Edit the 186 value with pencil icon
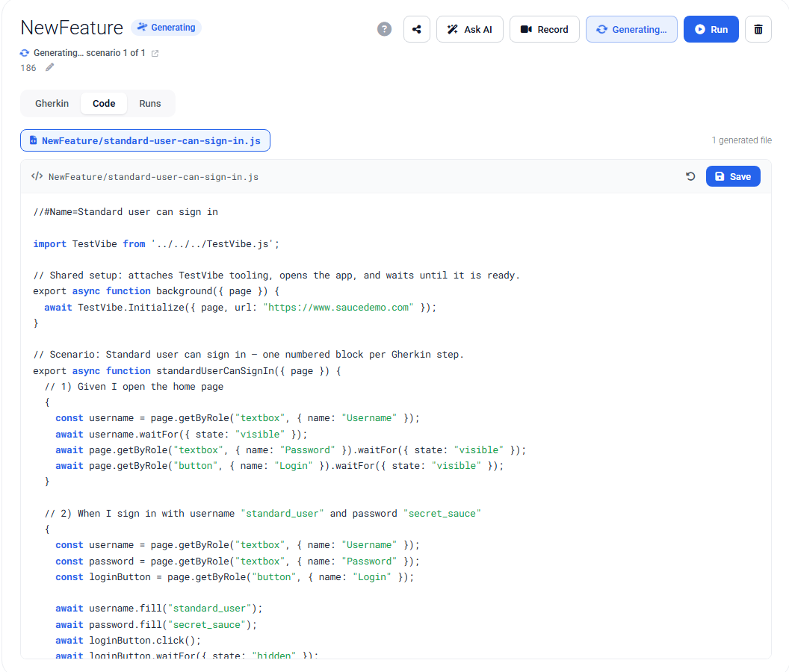The height and width of the screenshot is (672, 789). [x=49, y=67]
